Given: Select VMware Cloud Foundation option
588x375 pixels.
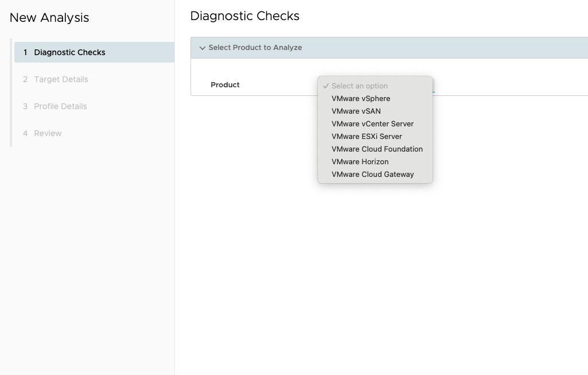Looking at the screenshot, I should click(x=375, y=149).
